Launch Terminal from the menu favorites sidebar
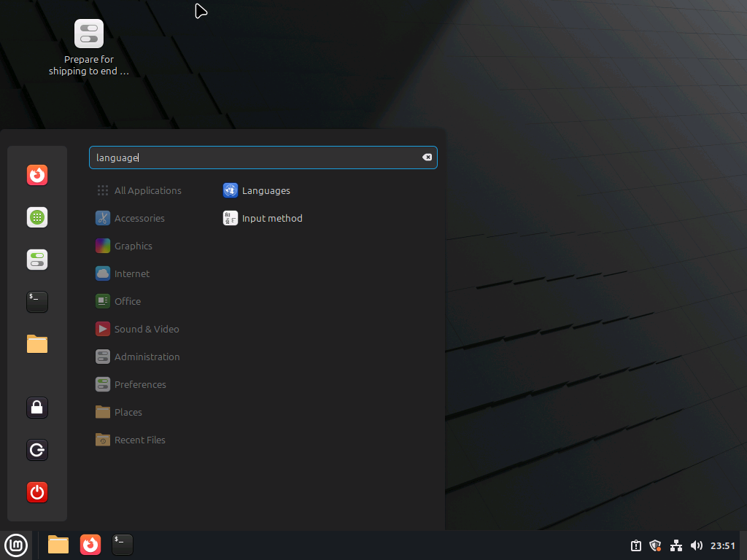The height and width of the screenshot is (560, 747). 37,302
